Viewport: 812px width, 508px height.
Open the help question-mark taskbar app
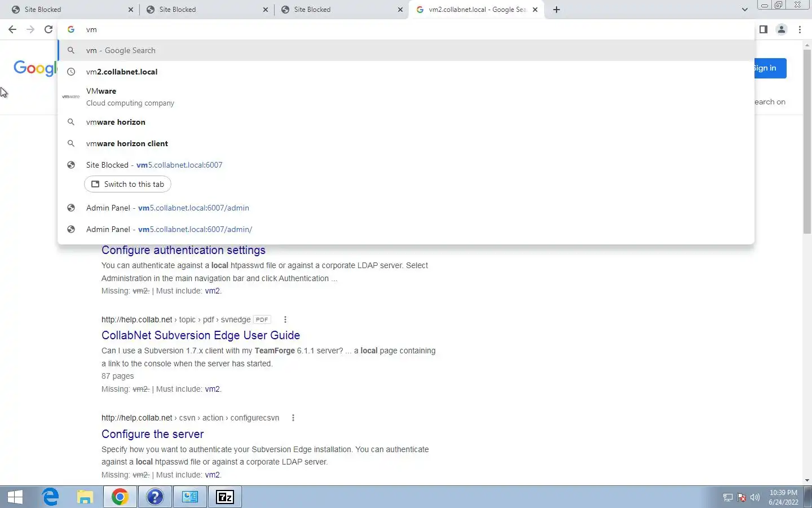(x=155, y=497)
